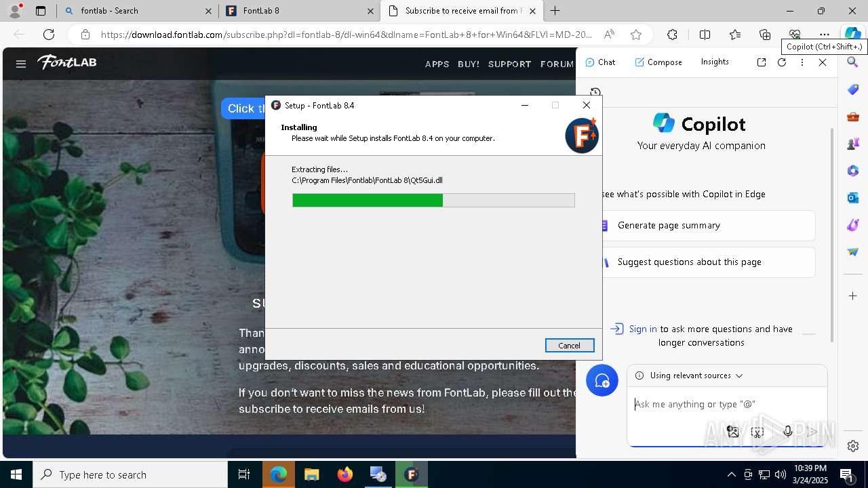Open the sidebar Microsoft 365 icon
This screenshot has width=868, height=488.
coord(853,171)
